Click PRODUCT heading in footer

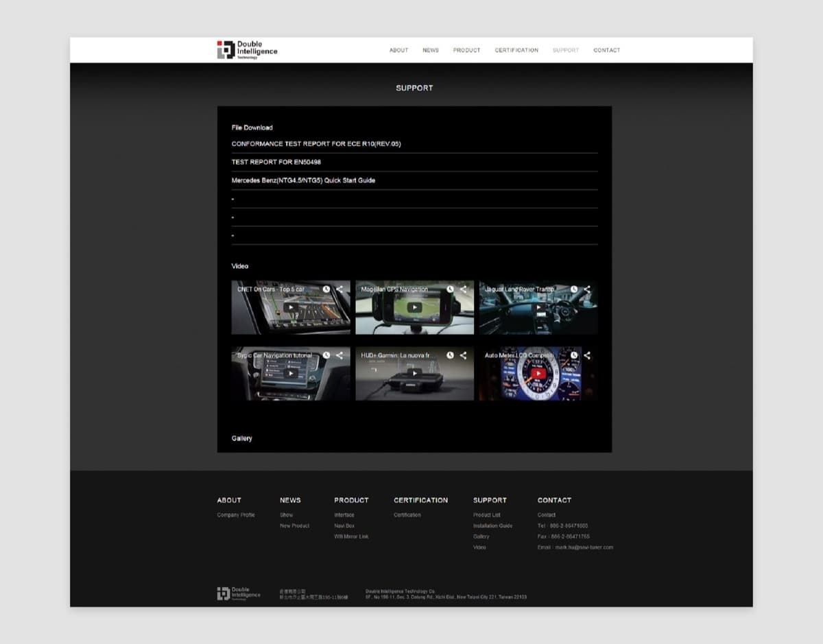tap(351, 500)
